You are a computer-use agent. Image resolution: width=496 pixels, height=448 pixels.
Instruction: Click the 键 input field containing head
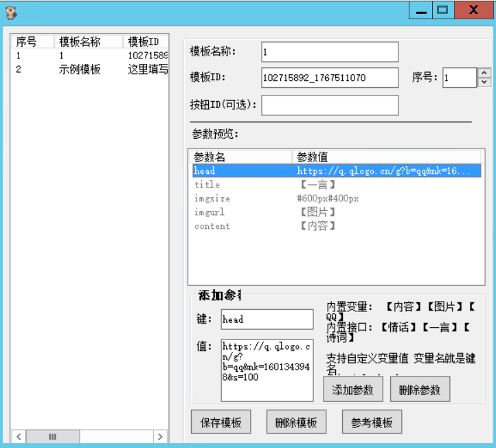[x=267, y=320]
